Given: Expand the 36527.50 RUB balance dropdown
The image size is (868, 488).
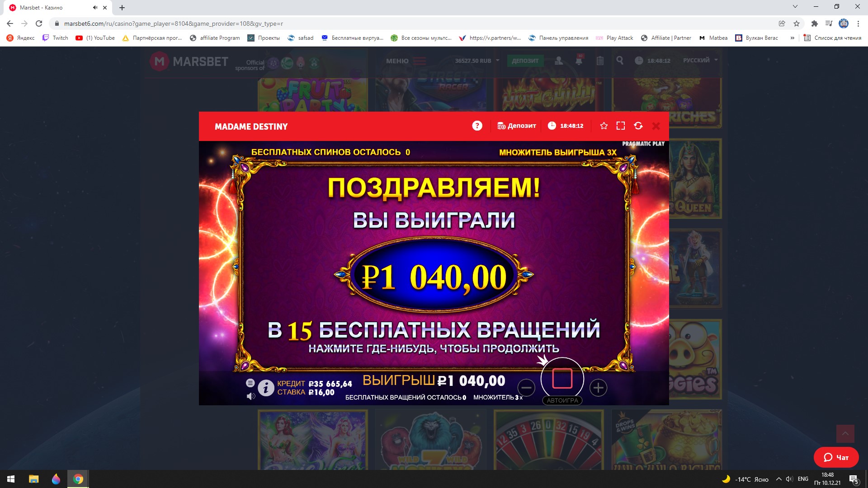Looking at the screenshot, I should tap(477, 61).
